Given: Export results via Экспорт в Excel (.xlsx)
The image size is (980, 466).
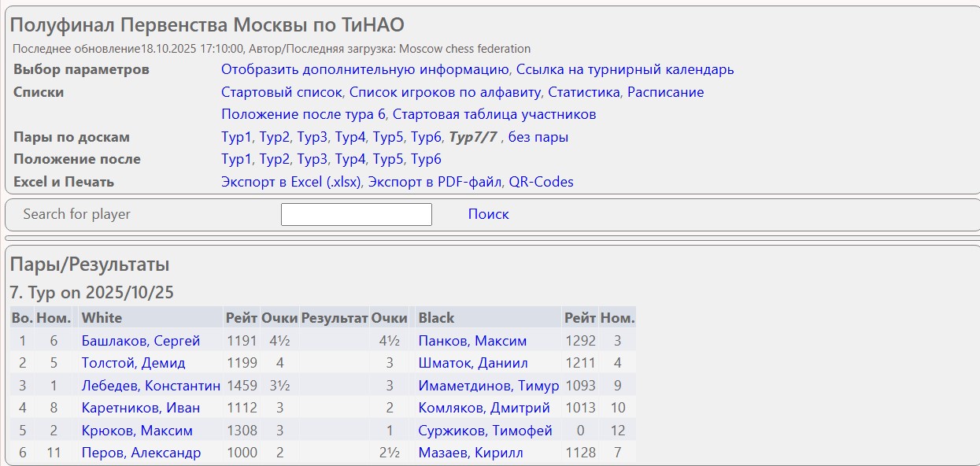Looking at the screenshot, I should click(291, 182).
